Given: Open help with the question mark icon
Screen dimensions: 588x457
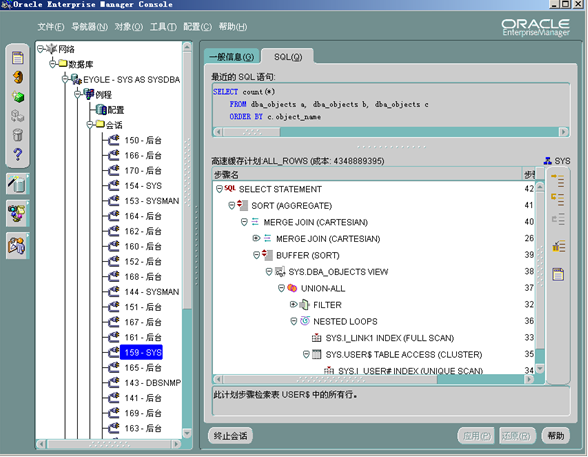Looking at the screenshot, I should 18,154.
